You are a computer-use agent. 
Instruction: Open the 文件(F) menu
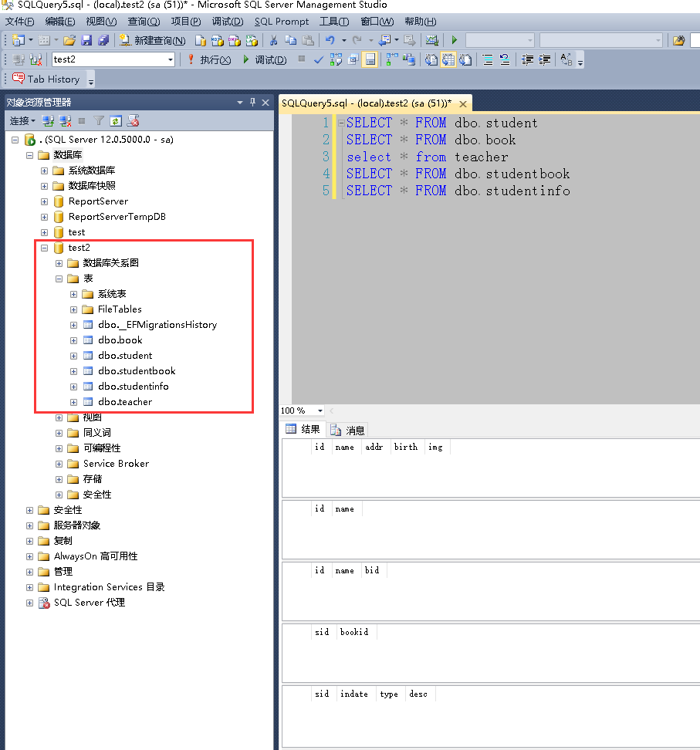(x=20, y=22)
